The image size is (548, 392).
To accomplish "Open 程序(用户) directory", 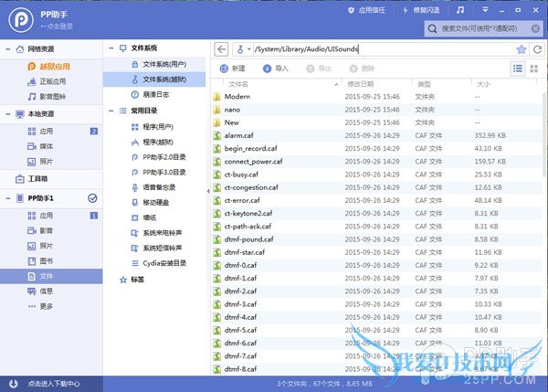I will [x=153, y=127].
